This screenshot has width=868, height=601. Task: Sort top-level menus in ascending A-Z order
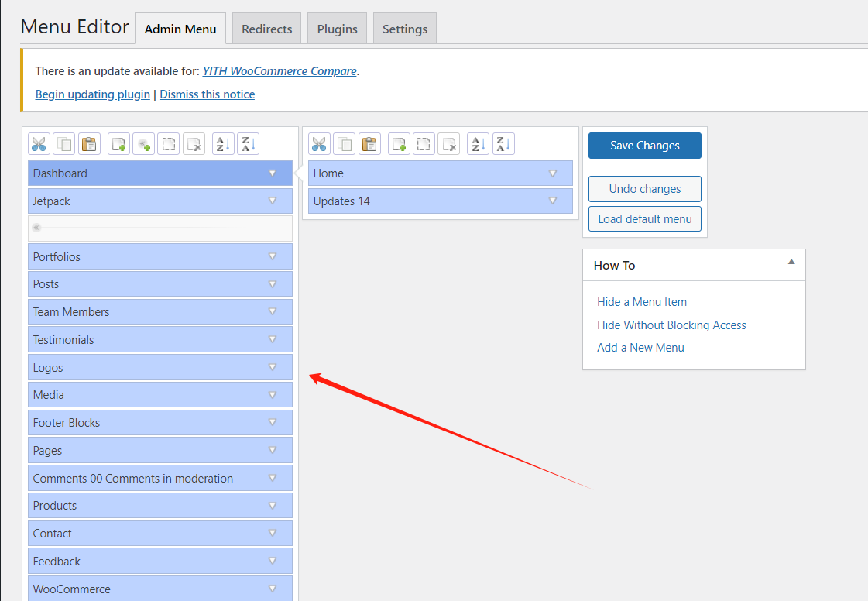tap(223, 144)
